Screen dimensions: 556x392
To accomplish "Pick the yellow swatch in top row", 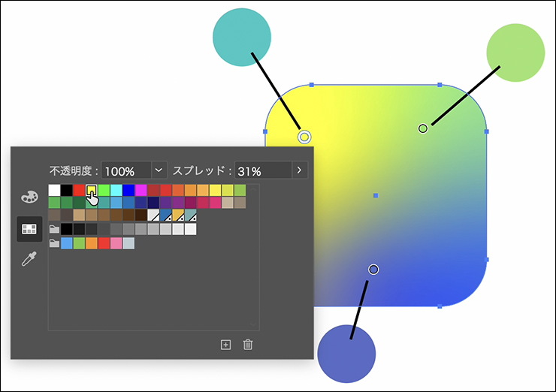I will click(x=91, y=190).
